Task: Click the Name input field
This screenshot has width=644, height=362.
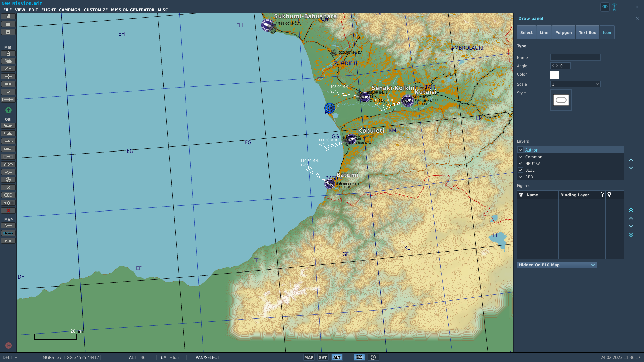Action: point(575,57)
